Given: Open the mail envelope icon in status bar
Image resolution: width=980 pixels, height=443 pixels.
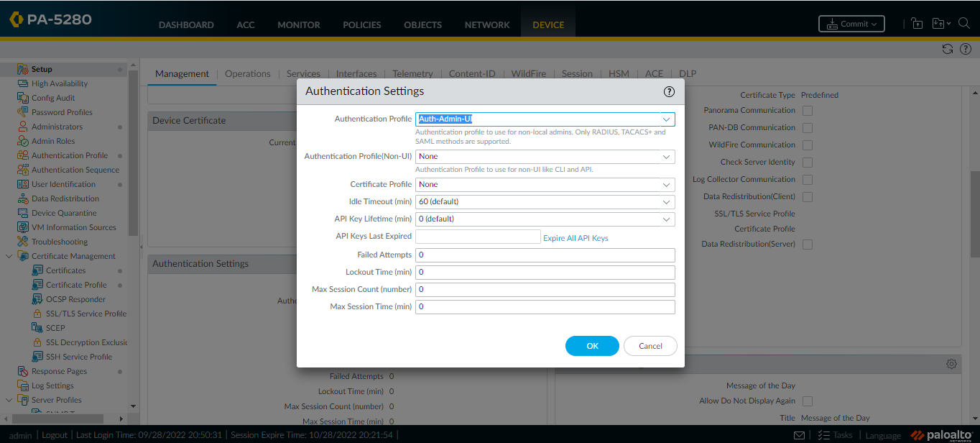Looking at the screenshot, I should (799, 435).
